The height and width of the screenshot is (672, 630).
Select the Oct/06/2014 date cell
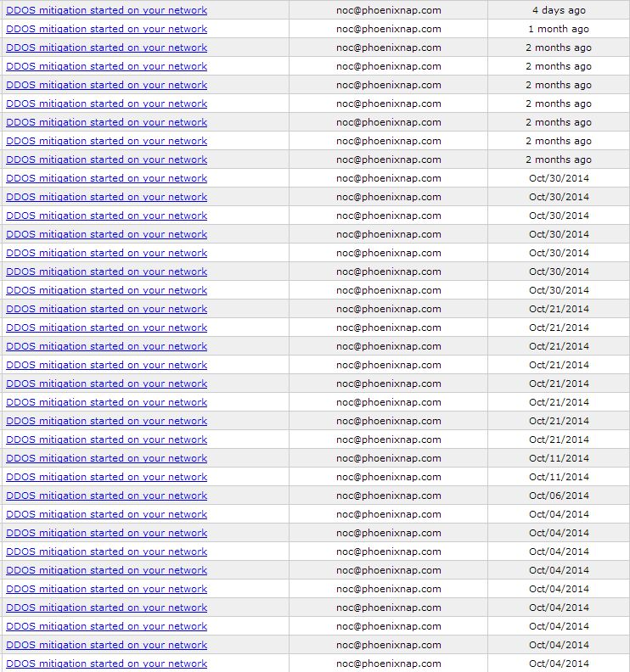(559, 496)
